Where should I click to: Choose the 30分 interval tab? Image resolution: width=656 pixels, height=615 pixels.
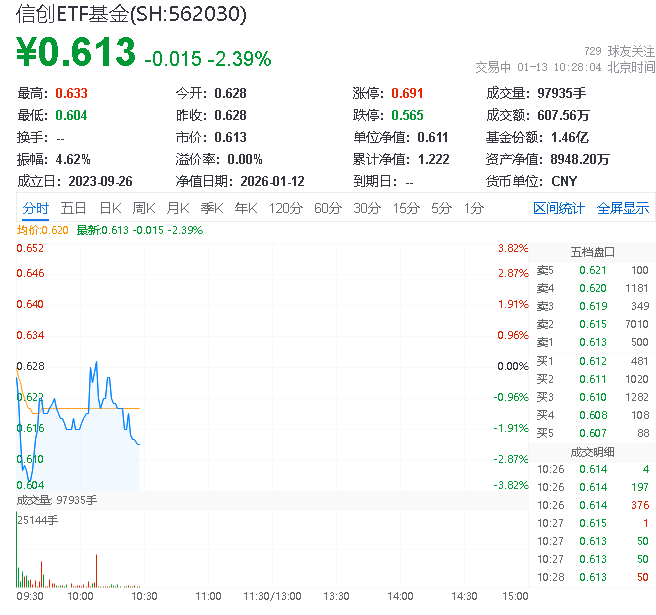(x=367, y=208)
